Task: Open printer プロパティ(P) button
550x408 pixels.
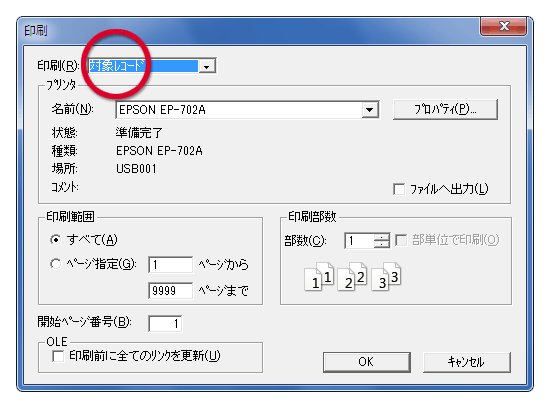Action: [445, 109]
